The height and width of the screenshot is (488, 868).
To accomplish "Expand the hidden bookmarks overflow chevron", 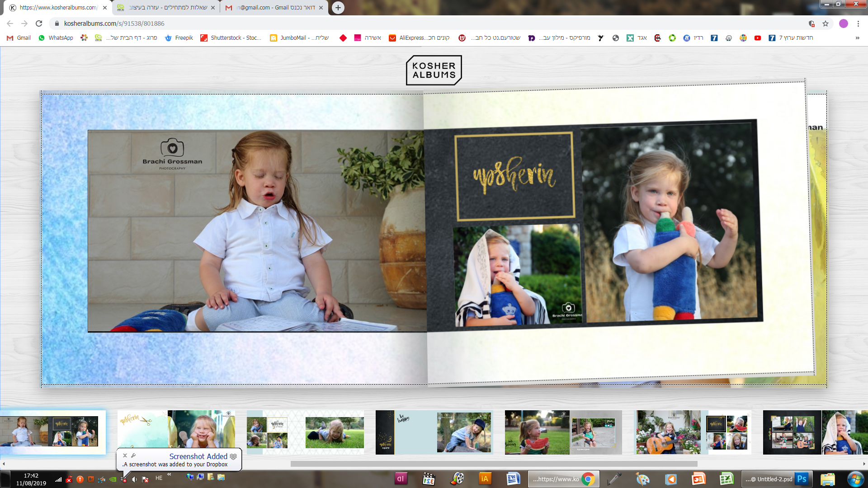I will [x=857, y=38].
